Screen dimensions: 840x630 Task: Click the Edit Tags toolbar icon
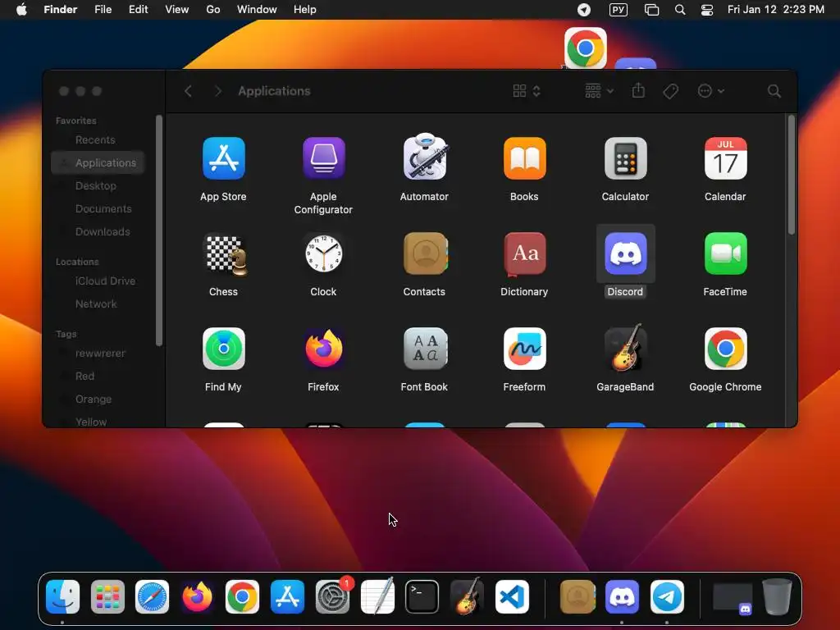click(670, 91)
